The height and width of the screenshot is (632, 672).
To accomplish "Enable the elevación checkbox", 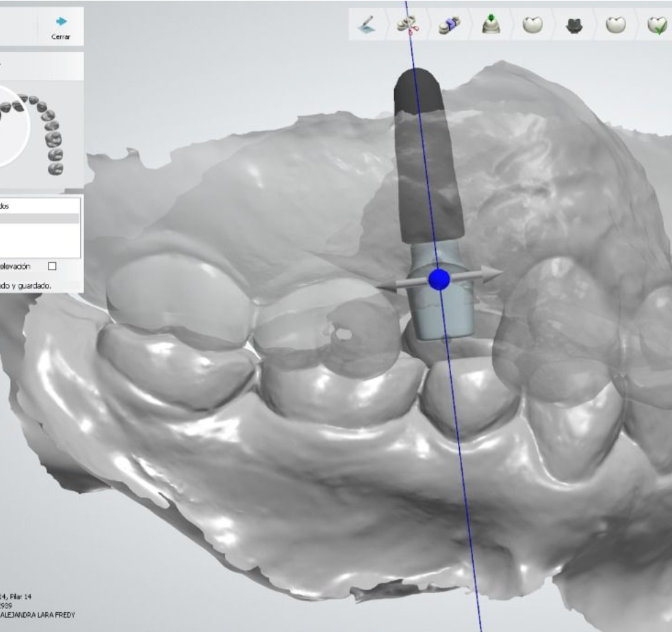I will click(x=52, y=266).
